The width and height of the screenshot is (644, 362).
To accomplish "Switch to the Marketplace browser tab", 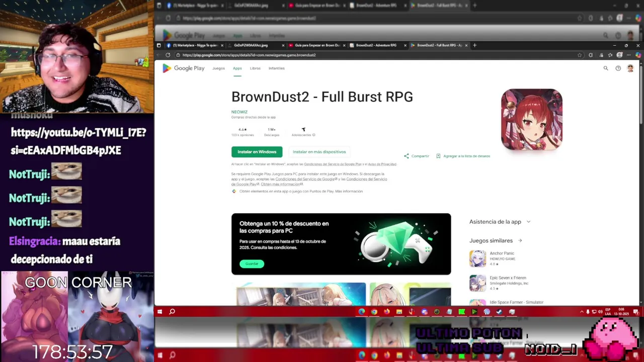I will point(195,45).
